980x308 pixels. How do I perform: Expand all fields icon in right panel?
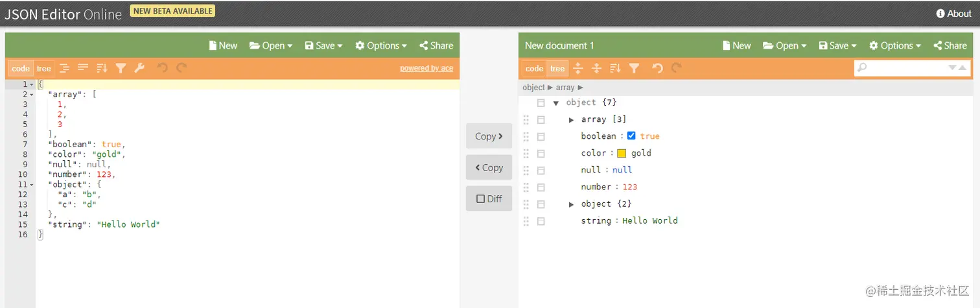(578, 68)
